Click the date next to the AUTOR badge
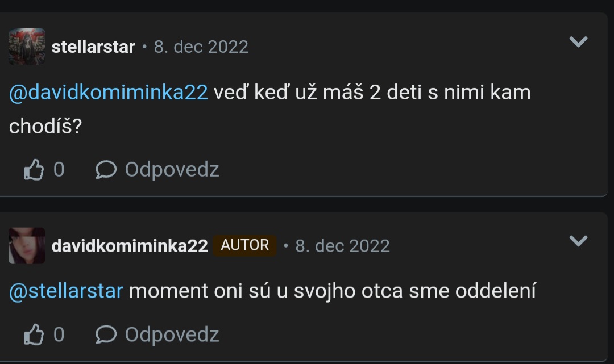 point(342,246)
